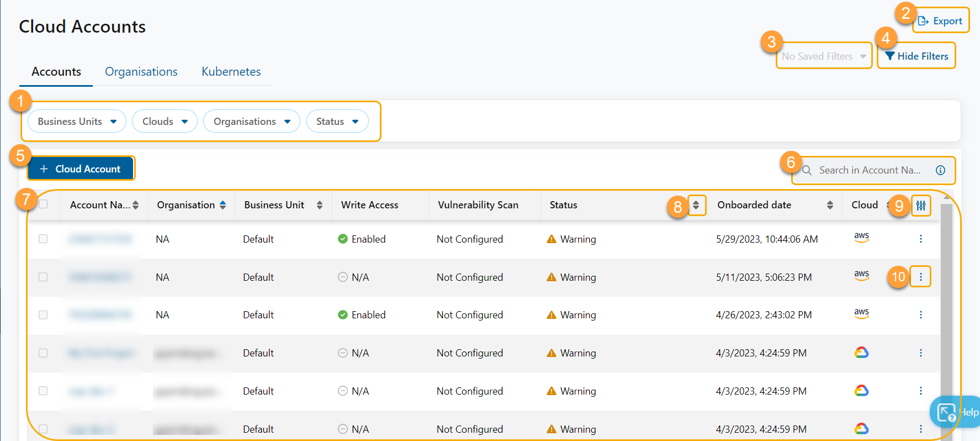Open the No Saved Filters dropdown
Viewport: 980px width, 441px height.
[x=823, y=56]
